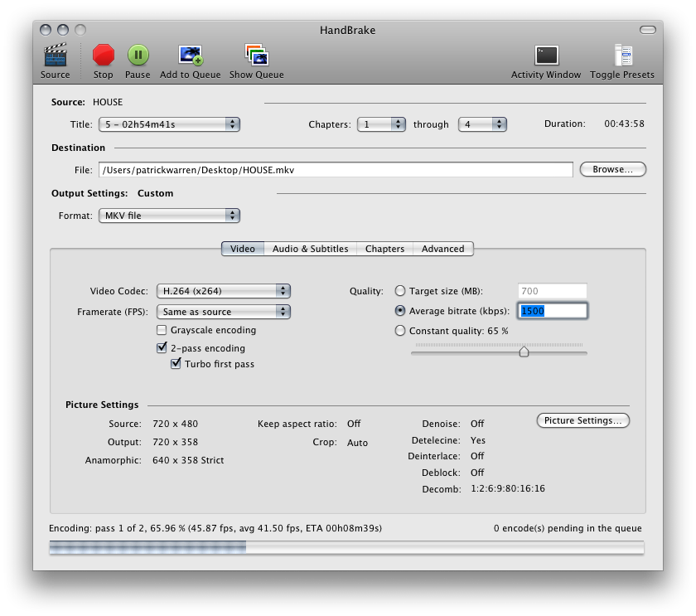The width and height of the screenshot is (696, 616).
Task: Click the toolbar hide pill button
Action: [648, 30]
